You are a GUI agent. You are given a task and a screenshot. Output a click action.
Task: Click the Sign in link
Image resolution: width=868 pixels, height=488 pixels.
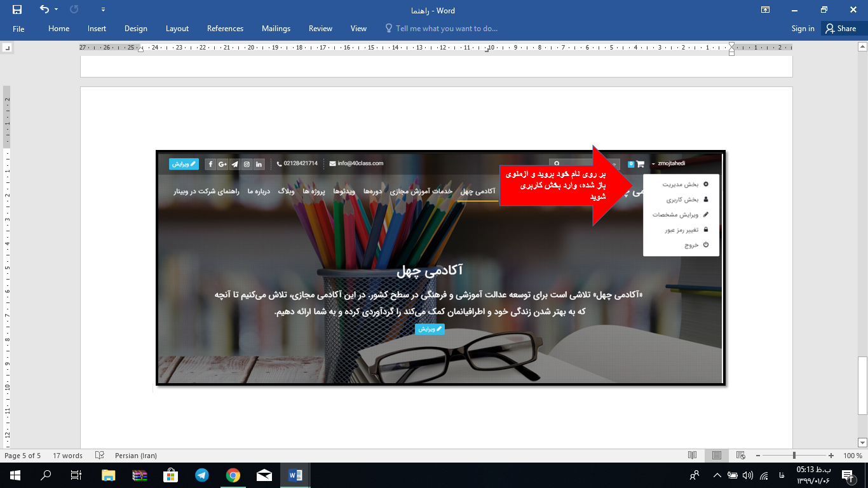(x=803, y=29)
